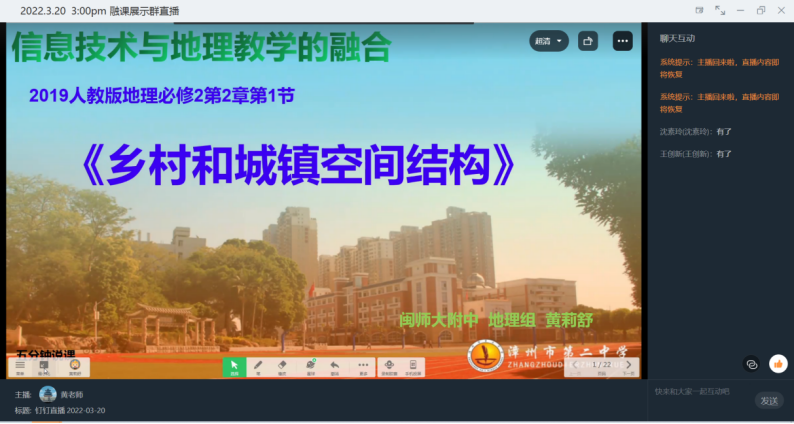
Task: Click the host avatar of 黄老师
Action: pyautogui.click(x=47, y=394)
